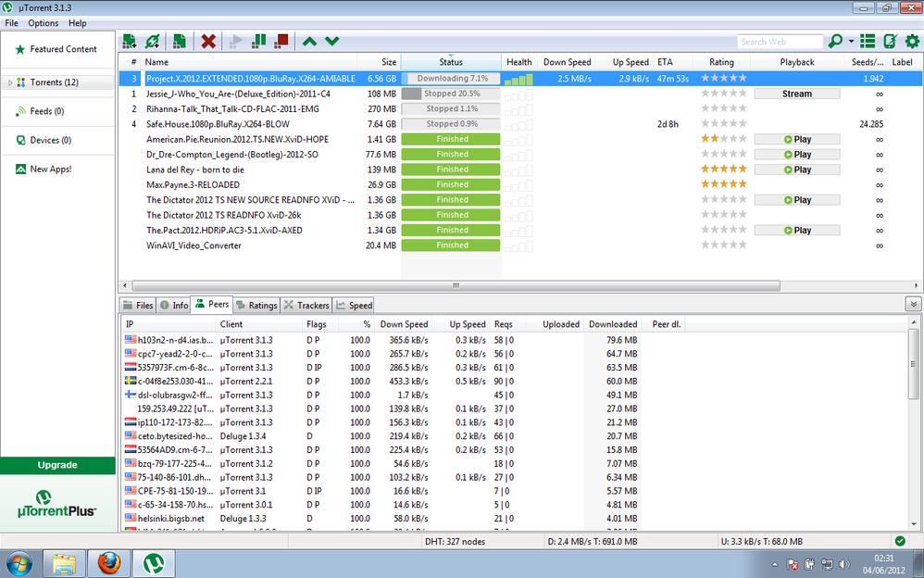Stop torrent using red square icon
The height and width of the screenshot is (578, 924).
click(281, 42)
